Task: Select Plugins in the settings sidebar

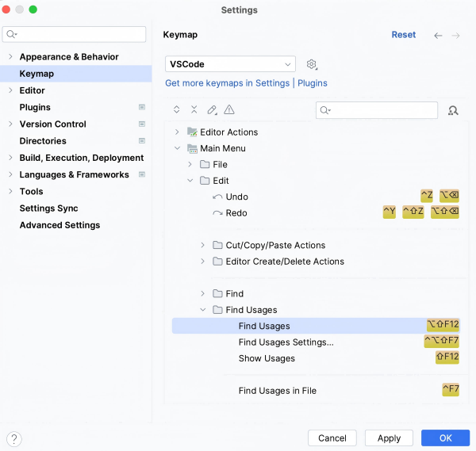Action: 35,107
